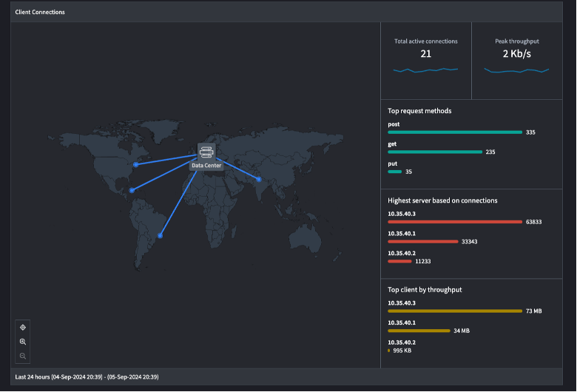Click the 63833 connections value
Screen dimensions: 577x392
tap(533, 222)
